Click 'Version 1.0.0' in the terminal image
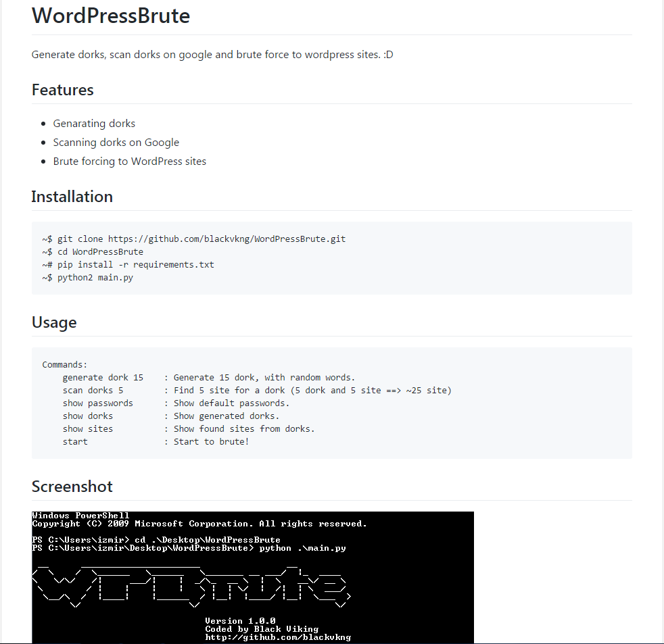 tap(241, 621)
